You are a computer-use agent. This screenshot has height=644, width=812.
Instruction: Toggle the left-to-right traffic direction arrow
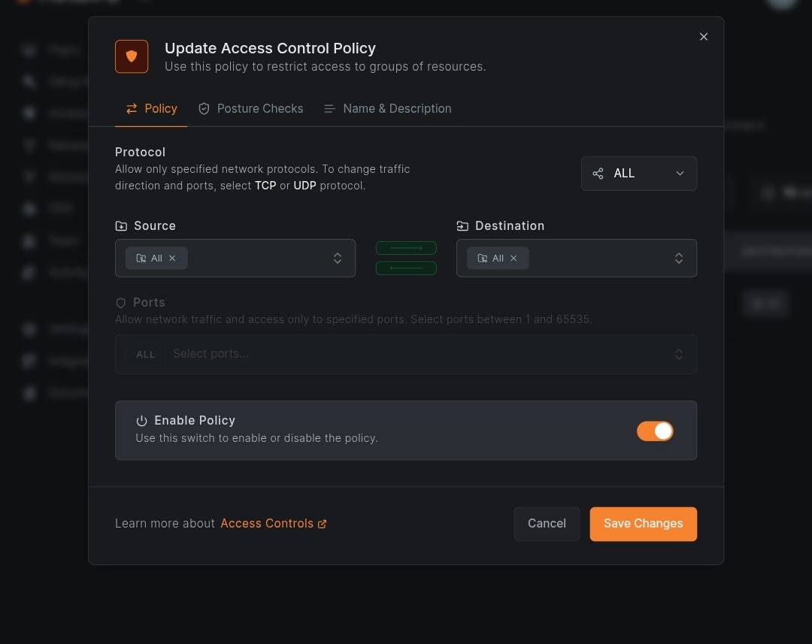[x=406, y=248]
